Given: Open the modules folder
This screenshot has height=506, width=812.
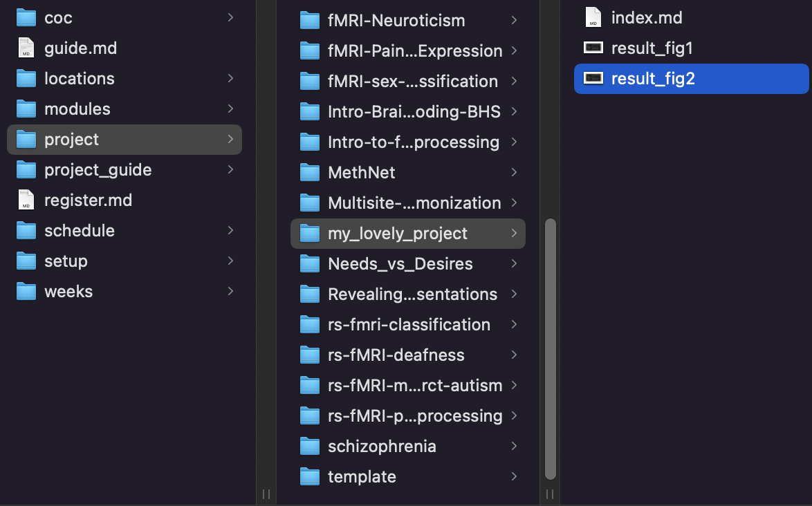Looking at the screenshot, I should pyautogui.click(x=124, y=109).
